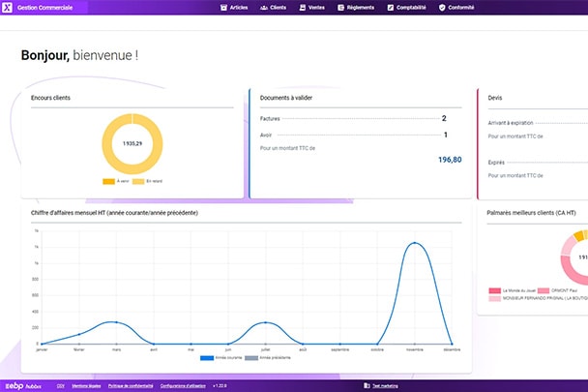The height and width of the screenshot is (392, 588).
Task: Click the ebp hubbix logo in footer
Action: pyautogui.click(x=23, y=386)
